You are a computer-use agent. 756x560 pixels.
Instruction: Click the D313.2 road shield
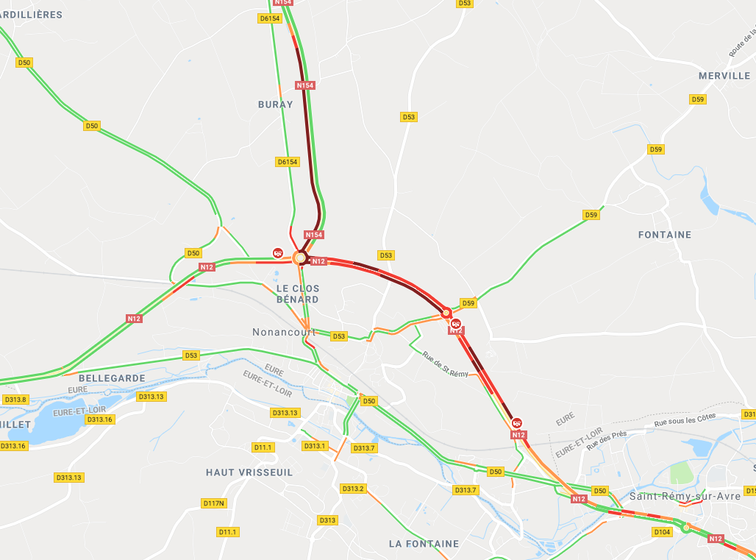[353, 488]
